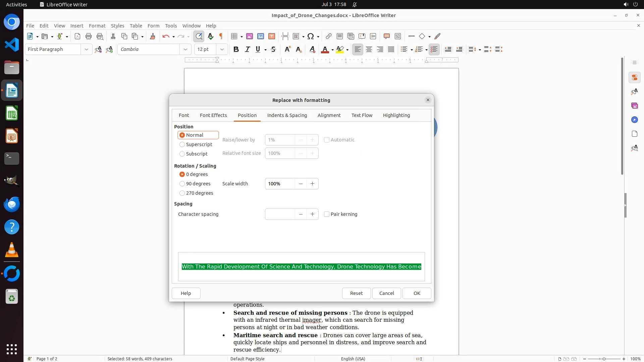
Task: Click the Find & Replace toolbar icon
Action: pos(199,36)
